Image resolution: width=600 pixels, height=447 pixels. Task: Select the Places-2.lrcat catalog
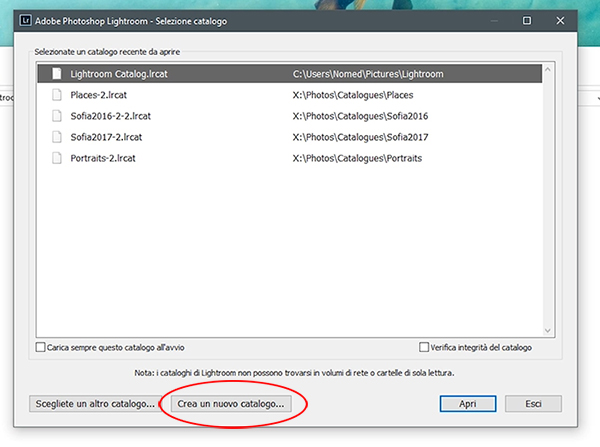click(290, 95)
